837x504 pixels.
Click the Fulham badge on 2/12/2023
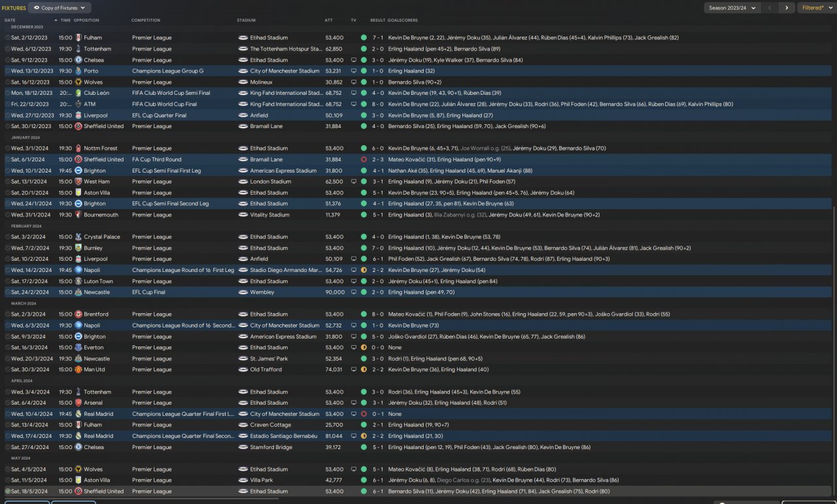78,38
